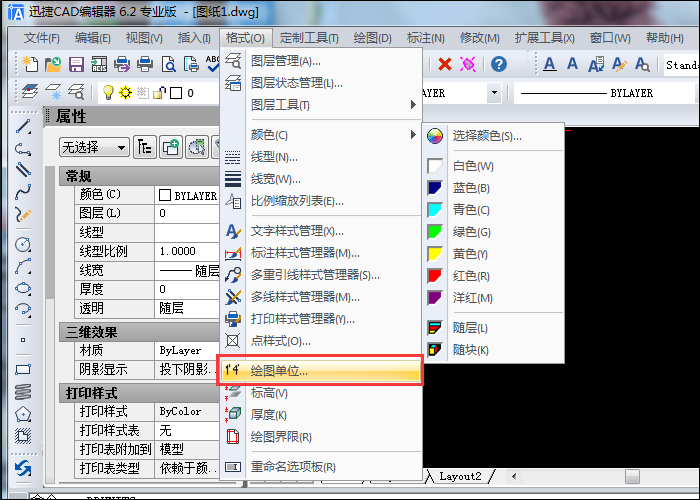Viewport: 700px width, 500px height.
Task: Select 绘图单位 menu entry
Action: click(x=321, y=371)
